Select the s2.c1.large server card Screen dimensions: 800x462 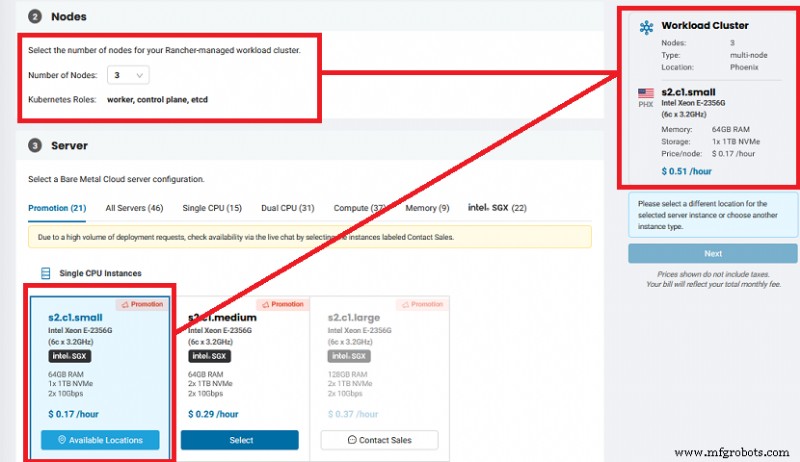point(380,379)
